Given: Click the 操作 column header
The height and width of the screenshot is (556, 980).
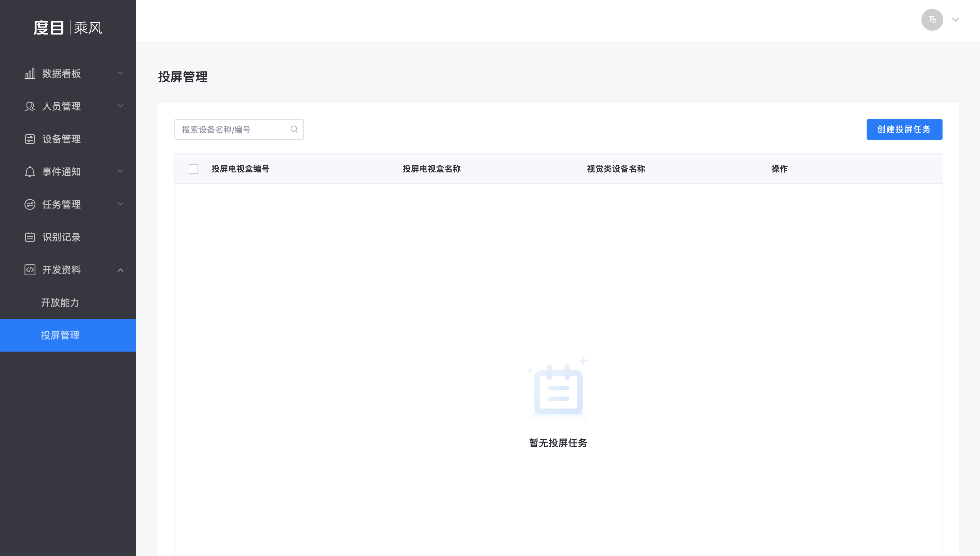Looking at the screenshot, I should coord(779,169).
